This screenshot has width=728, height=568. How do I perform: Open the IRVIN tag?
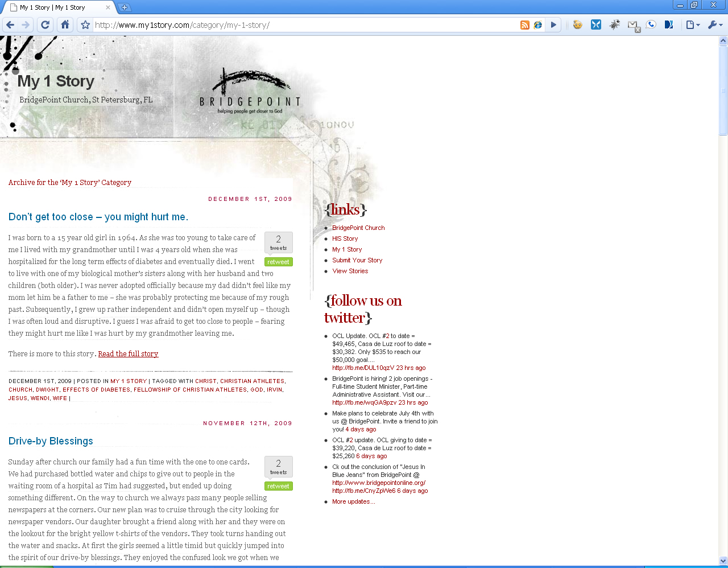click(x=275, y=390)
